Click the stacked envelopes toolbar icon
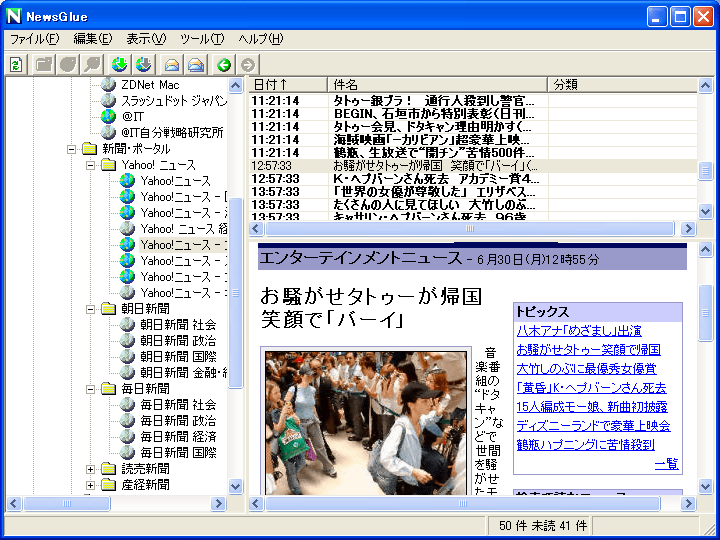The height and width of the screenshot is (540, 720). pos(196,65)
